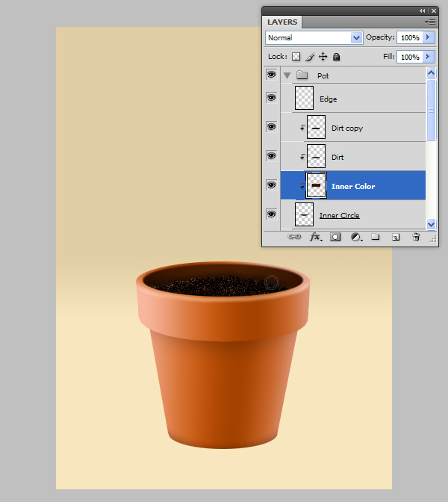448x502 pixels.
Task: Open the blend mode dropdown
Action: [314, 37]
